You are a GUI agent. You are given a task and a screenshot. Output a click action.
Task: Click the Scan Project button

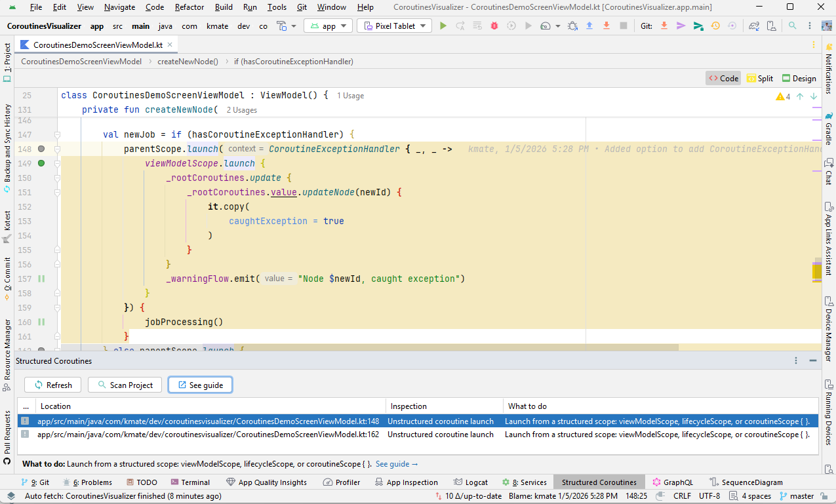(125, 385)
